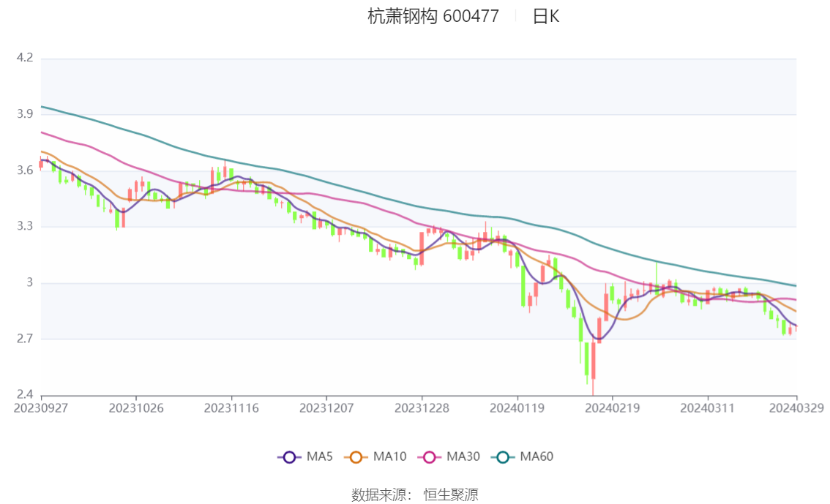Toggle the MA5 series via its legend label
Image resolution: width=830 pixels, height=504 pixels.
(319, 457)
